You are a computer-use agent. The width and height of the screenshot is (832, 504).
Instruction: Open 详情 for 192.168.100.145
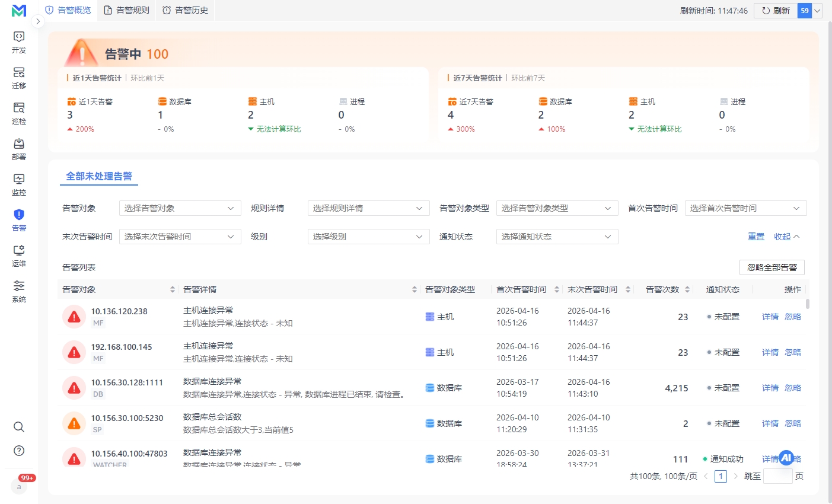[x=770, y=352]
